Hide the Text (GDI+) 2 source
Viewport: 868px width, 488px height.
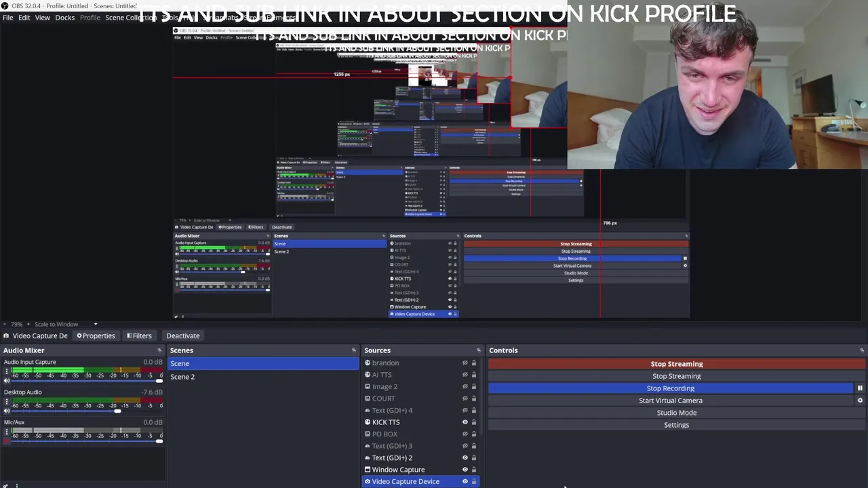click(x=465, y=458)
